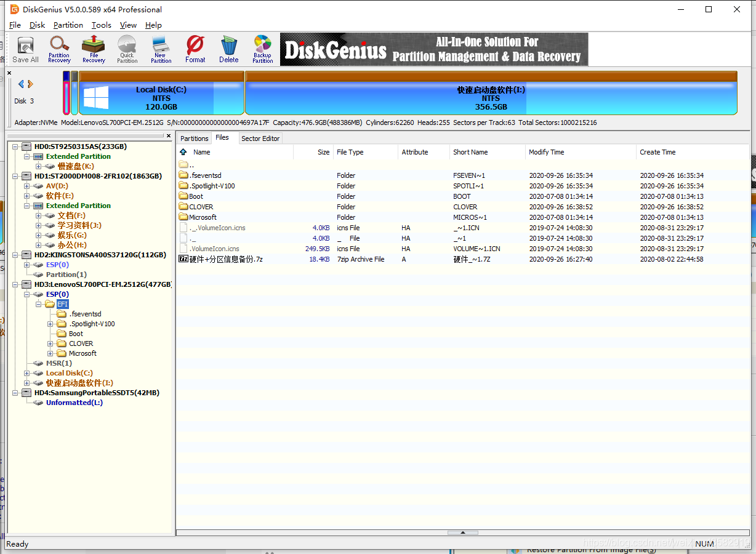Expand the Local Disk(C:) tree node

(x=26, y=373)
